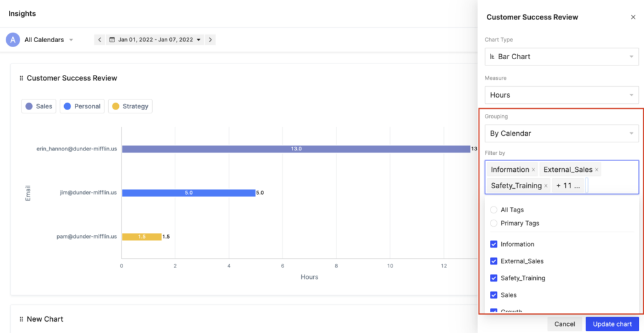
Task: Select the All Tags radio option
Action: coord(494,210)
